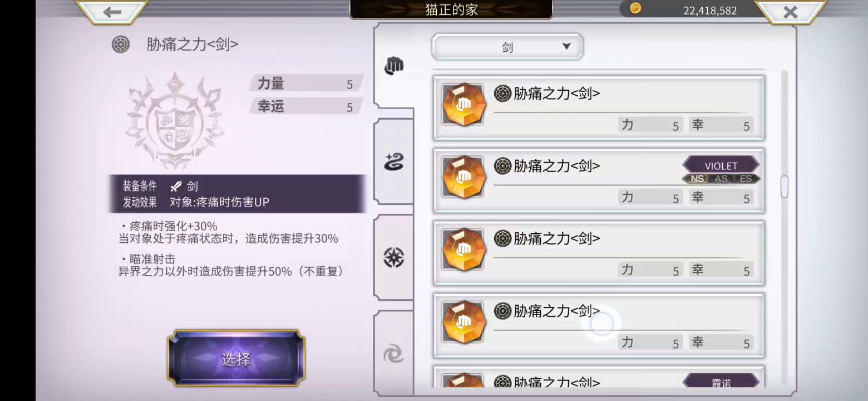This screenshot has width=868, height=401.
Task: Tap the 选择 select button
Action: click(x=236, y=359)
